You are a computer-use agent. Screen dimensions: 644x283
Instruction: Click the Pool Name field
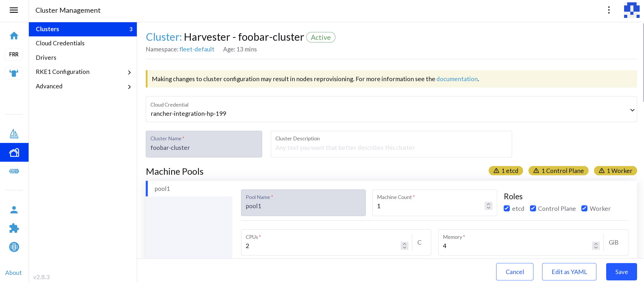[303, 203]
